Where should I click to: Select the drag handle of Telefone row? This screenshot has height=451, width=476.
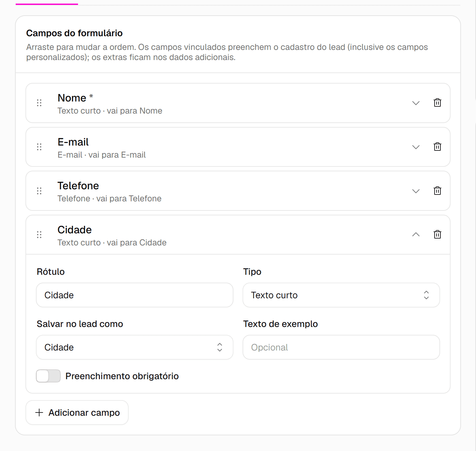pyautogui.click(x=39, y=191)
